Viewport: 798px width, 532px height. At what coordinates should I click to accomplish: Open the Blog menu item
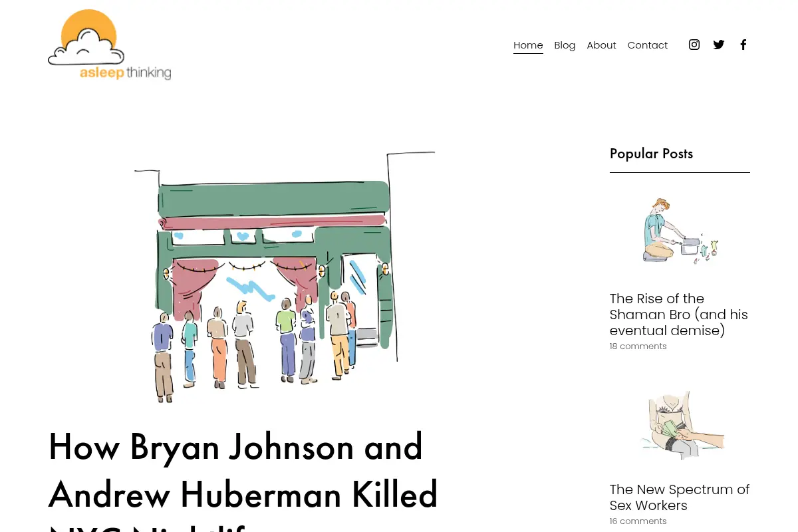[565, 45]
